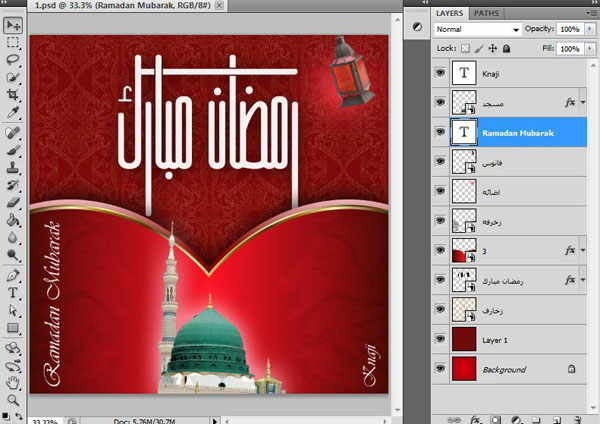Select the Horizontal Type tool
Viewport: 600px width, 424px height.
pyautogui.click(x=12, y=293)
